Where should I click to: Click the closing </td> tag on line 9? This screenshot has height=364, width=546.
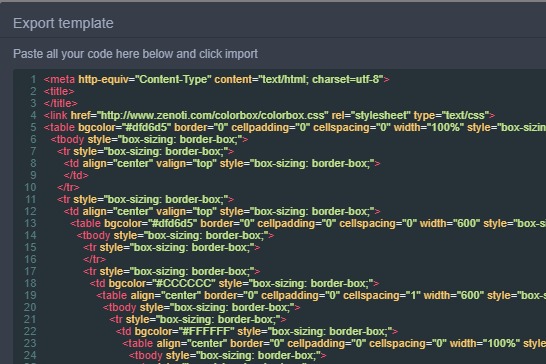(x=76, y=176)
